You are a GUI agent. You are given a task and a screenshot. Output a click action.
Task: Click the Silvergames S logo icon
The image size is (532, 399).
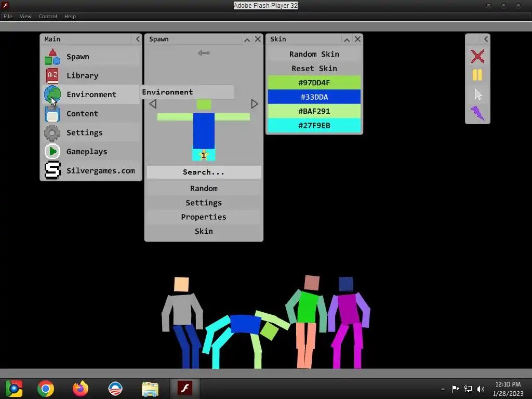point(52,170)
